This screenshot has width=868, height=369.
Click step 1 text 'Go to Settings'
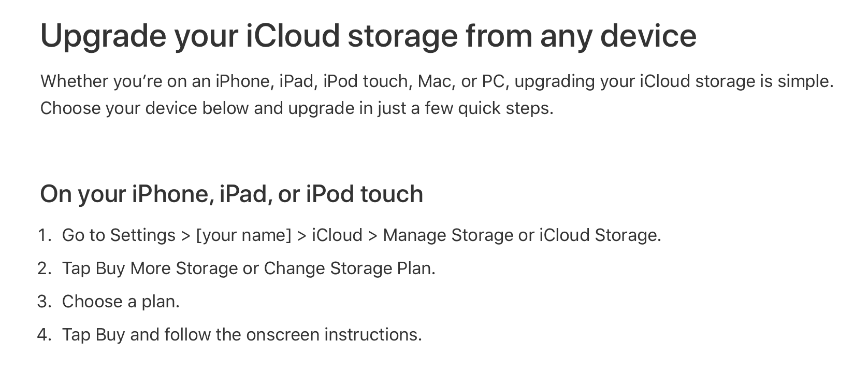118,235
